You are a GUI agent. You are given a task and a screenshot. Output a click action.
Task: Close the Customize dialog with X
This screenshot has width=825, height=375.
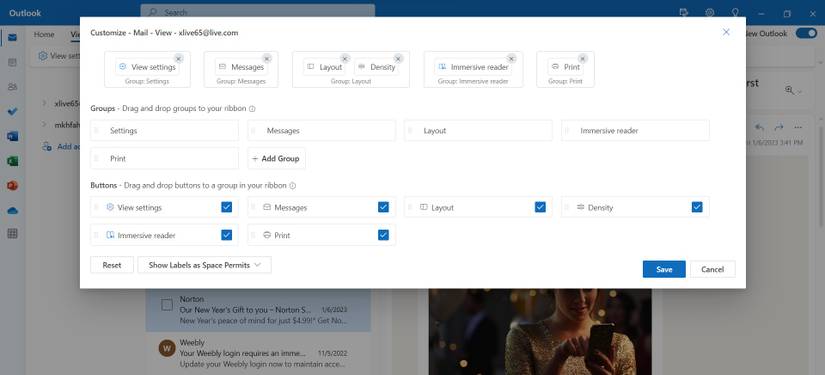coord(726,32)
